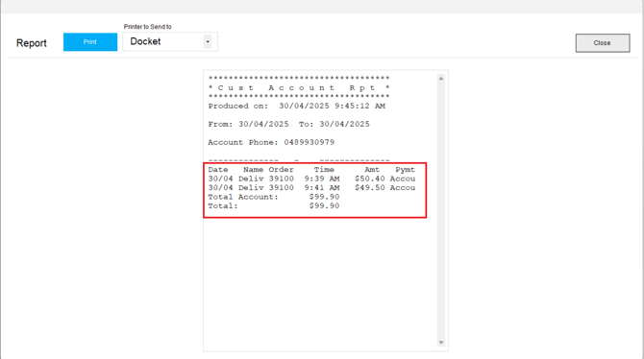
Task: Click the Printer to Send to label
Action: click(x=147, y=27)
